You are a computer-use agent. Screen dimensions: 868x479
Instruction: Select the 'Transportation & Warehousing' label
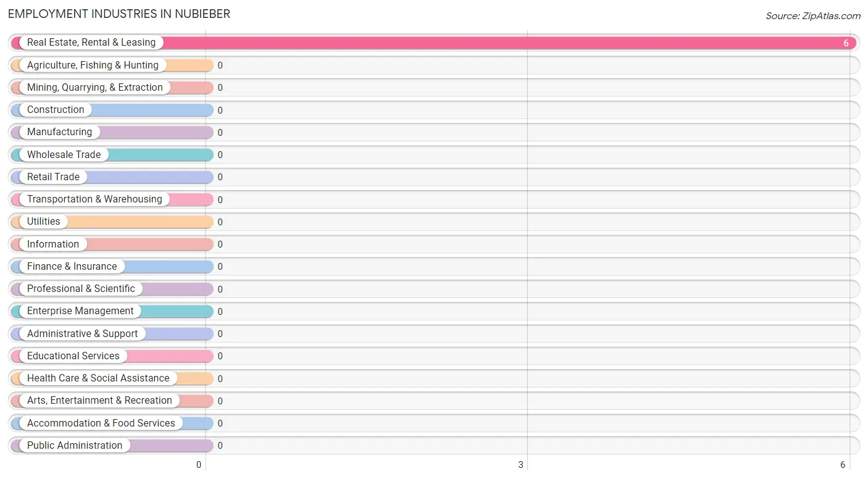[x=94, y=199]
